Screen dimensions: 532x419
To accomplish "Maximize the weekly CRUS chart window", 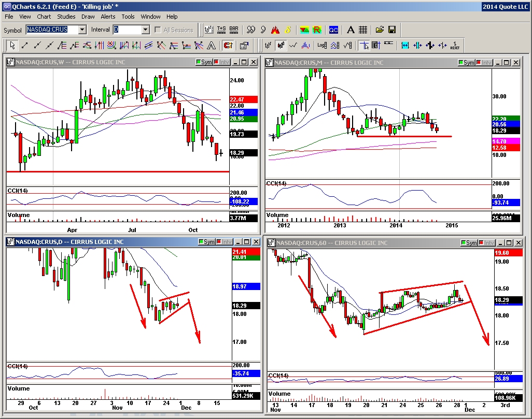I will pos(244,62).
